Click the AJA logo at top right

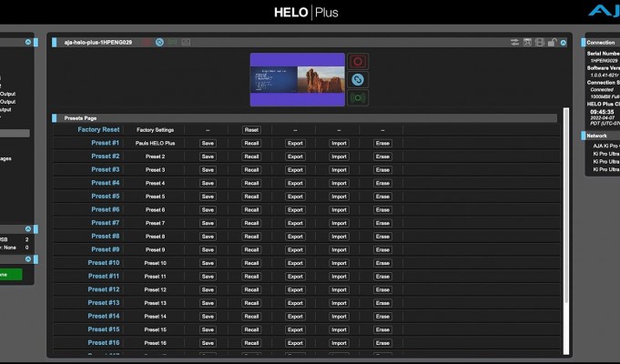605,11
